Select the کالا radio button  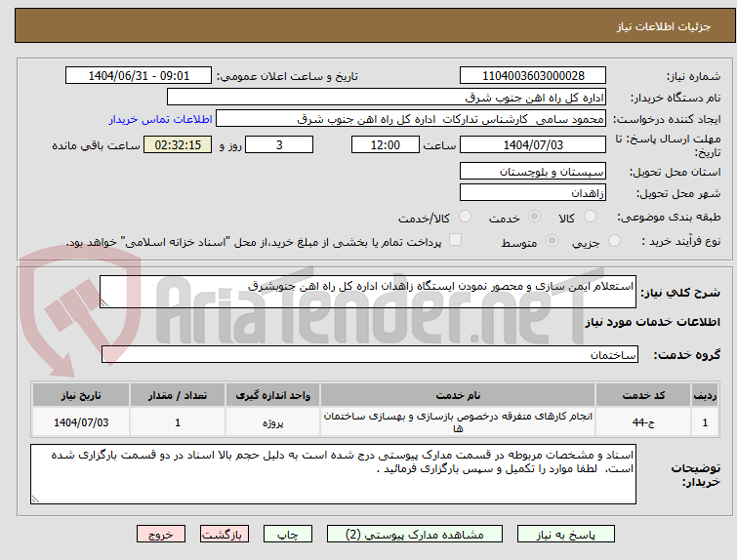590,217
